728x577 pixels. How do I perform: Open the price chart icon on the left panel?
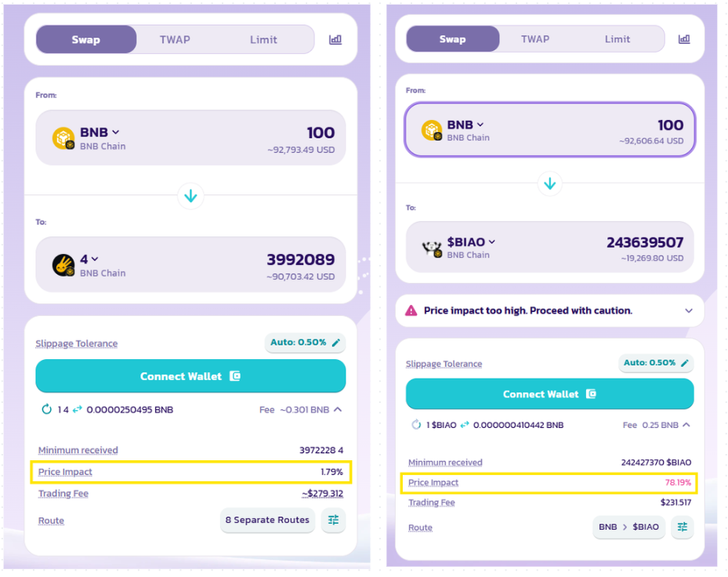(335, 39)
